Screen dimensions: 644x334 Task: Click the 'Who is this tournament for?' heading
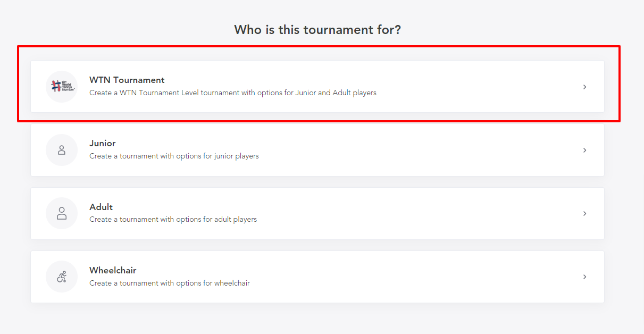317,30
